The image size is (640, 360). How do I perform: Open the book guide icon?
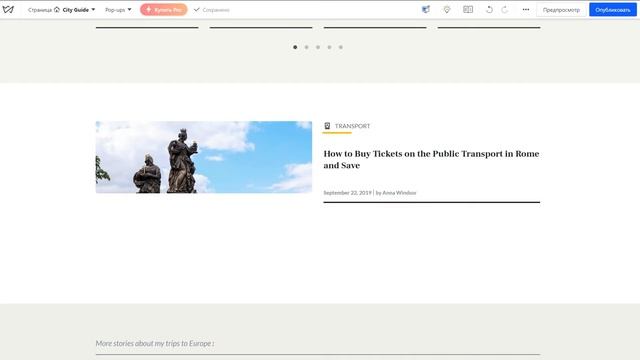pyautogui.click(x=468, y=9)
